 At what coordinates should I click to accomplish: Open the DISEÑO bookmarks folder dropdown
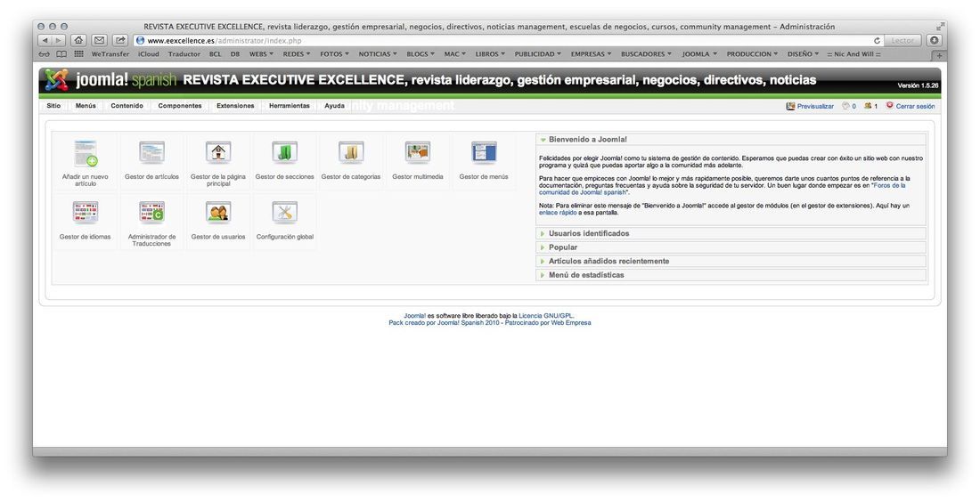[803, 54]
